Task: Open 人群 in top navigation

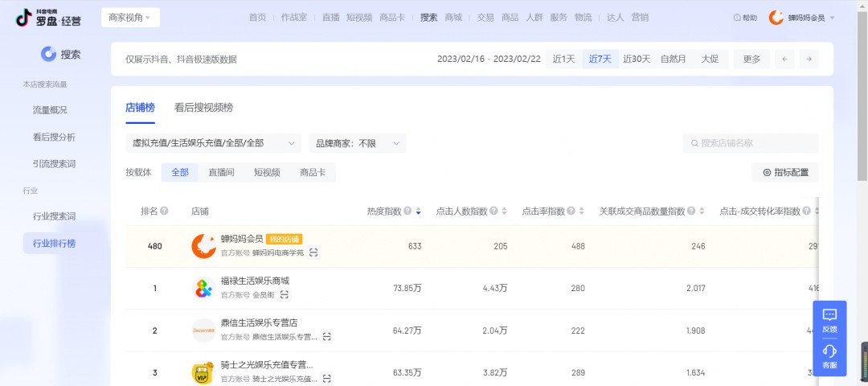Action: point(534,18)
